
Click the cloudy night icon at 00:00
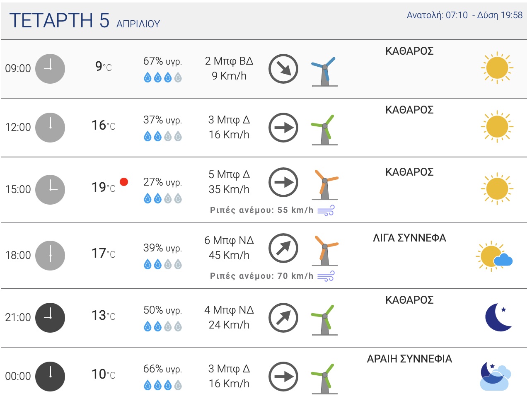pyautogui.click(x=494, y=376)
